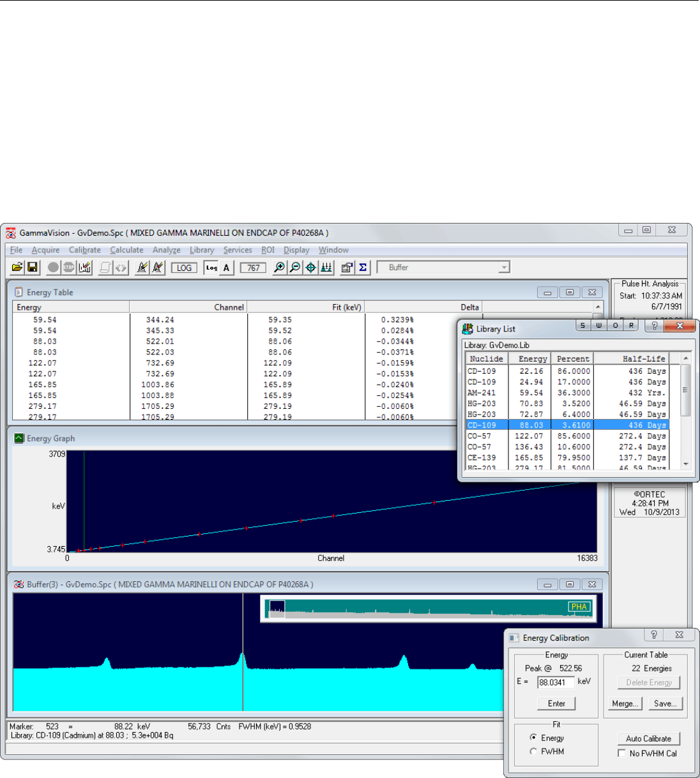Open the ROI menu
This screenshot has height=778, width=700.
[x=268, y=250]
